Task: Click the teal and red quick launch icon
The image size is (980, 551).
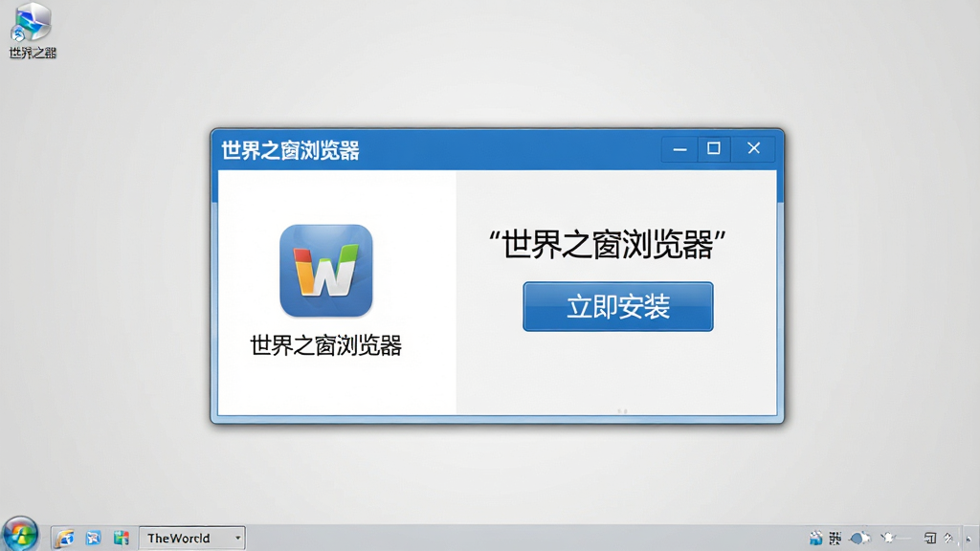Action: [x=122, y=538]
